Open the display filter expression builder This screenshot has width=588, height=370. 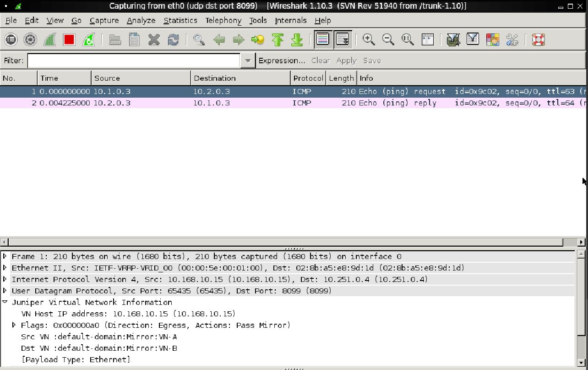pyautogui.click(x=281, y=60)
